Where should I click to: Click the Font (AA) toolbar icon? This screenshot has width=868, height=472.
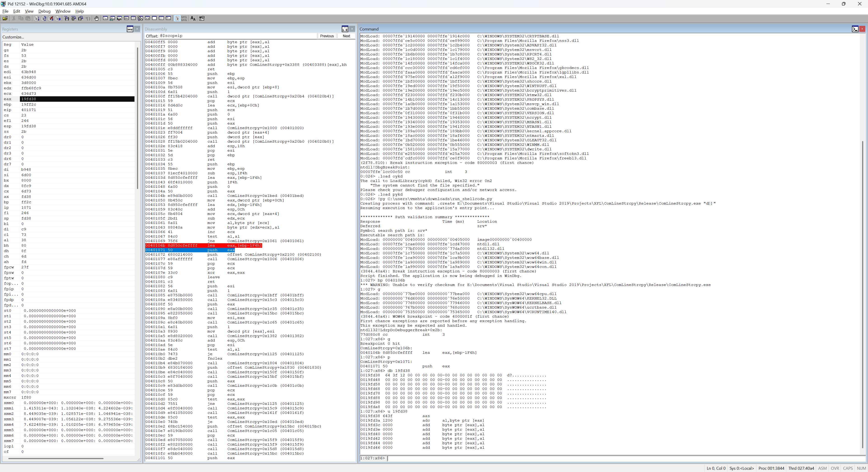(x=193, y=18)
